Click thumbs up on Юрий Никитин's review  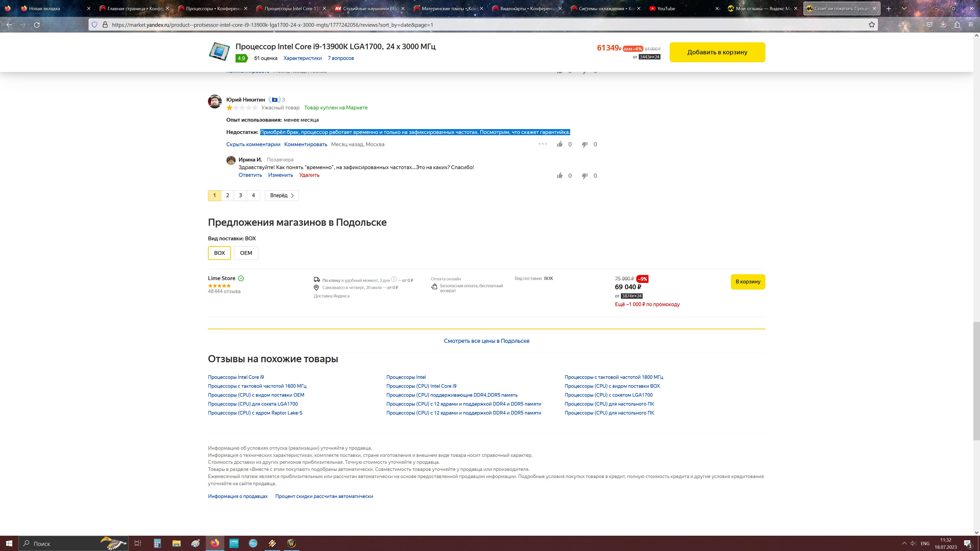pyautogui.click(x=560, y=144)
